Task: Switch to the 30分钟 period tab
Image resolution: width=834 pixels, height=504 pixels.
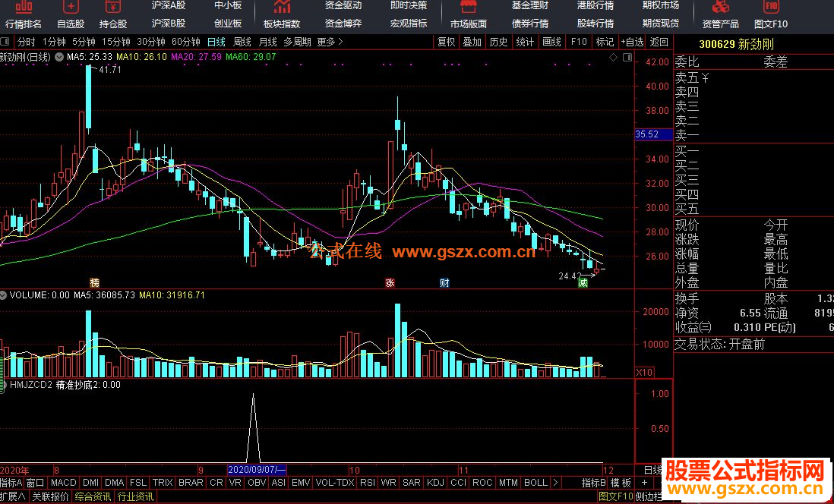Action: [151, 42]
